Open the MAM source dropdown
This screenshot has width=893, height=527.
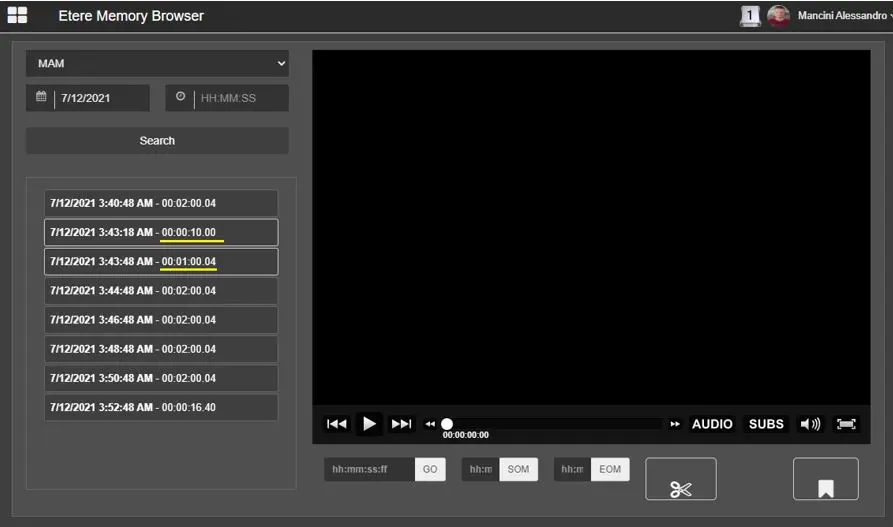157,64
